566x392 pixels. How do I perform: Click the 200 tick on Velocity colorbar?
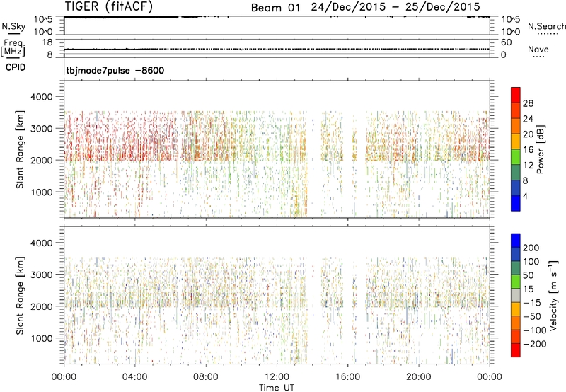pos(531,248)
